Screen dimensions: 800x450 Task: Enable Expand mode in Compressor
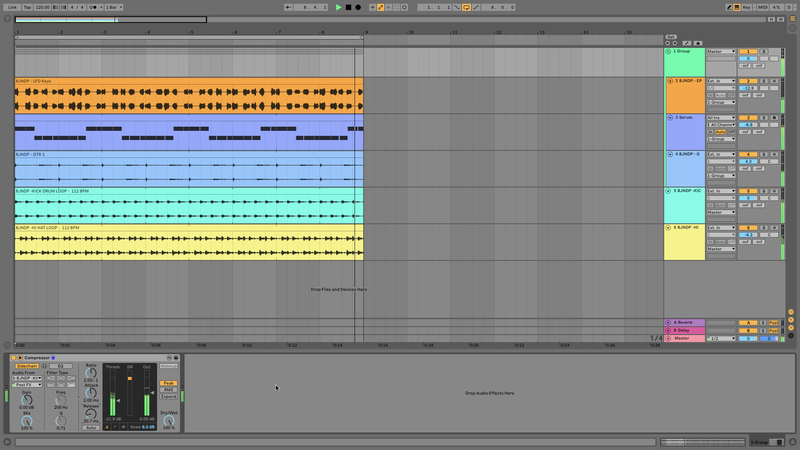(168, 396)
